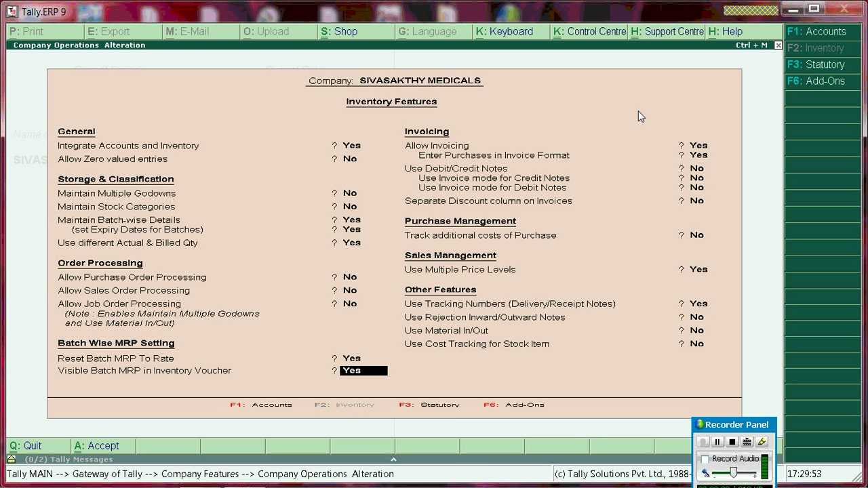Toggle Allow Zero valued entries value
This screenshot has height=488, width=868.
pos(349,159)
